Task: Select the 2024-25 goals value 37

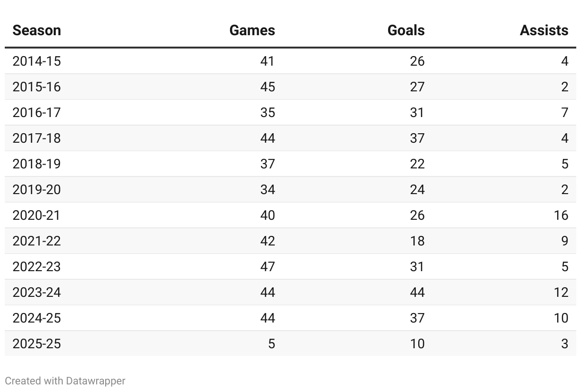Action: [417, 318]
